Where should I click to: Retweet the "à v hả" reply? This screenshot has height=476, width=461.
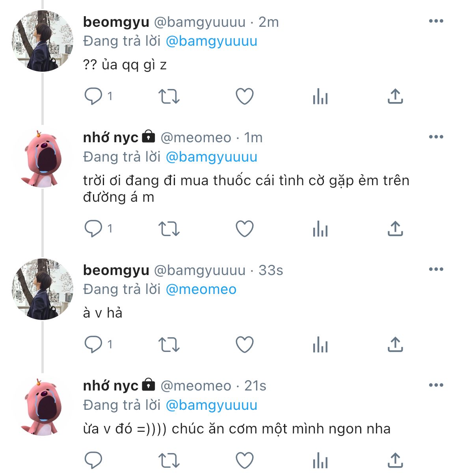(169, 345)
